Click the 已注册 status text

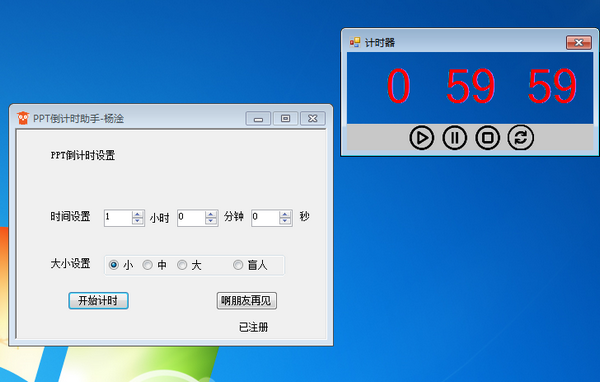[x=254, y=327]
